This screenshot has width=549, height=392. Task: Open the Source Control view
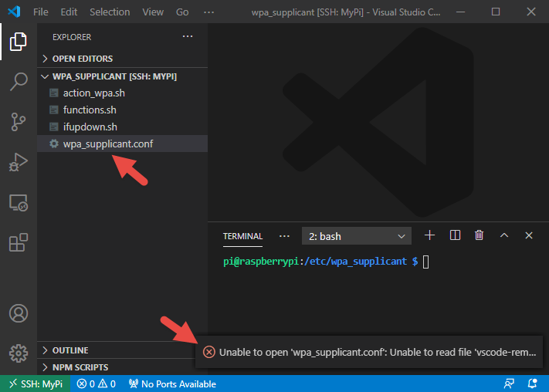[x=19, y=122]
